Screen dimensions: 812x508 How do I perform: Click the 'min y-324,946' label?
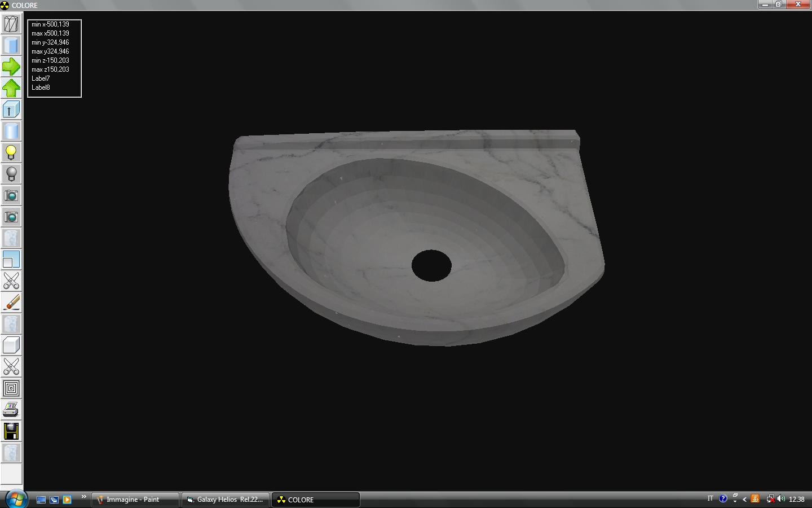coord(50,42)
